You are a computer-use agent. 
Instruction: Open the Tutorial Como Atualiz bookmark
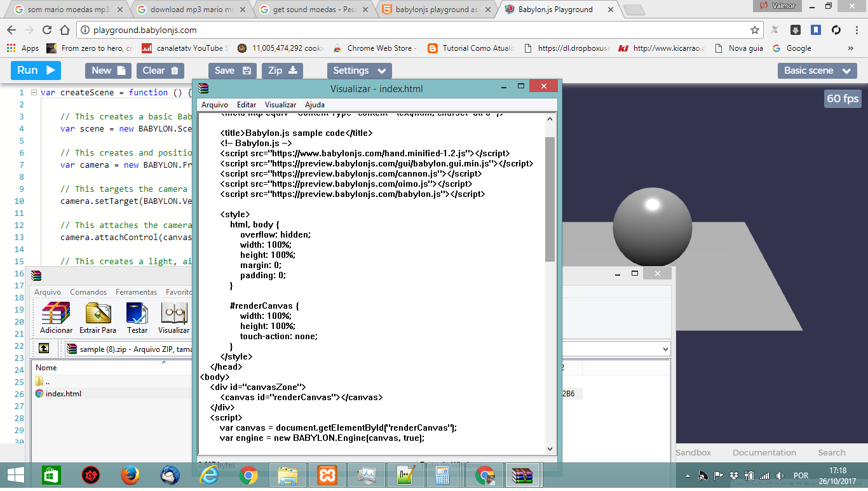pos(471,48)
